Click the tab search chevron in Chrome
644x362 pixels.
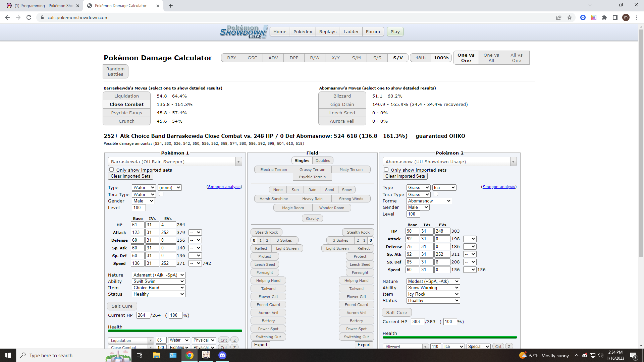590,5
